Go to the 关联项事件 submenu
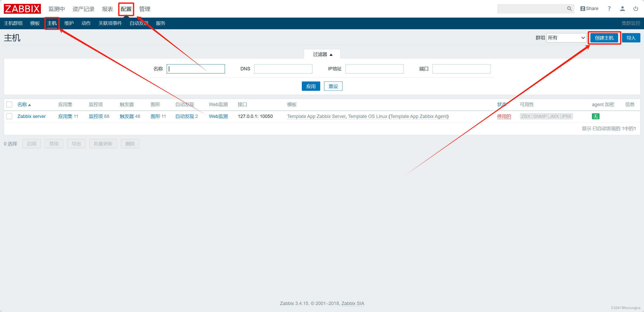Screen dimensions: 644x312 point(110,23)
